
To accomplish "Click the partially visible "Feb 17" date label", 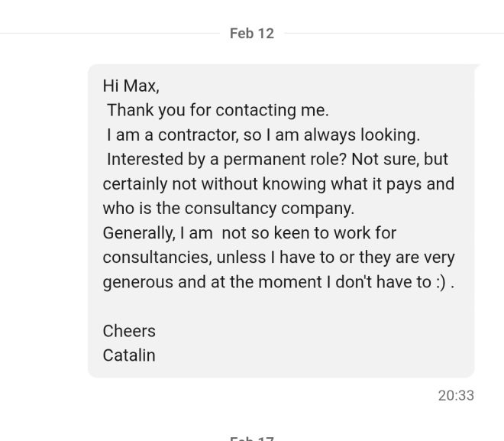I will tap(251, 438).
